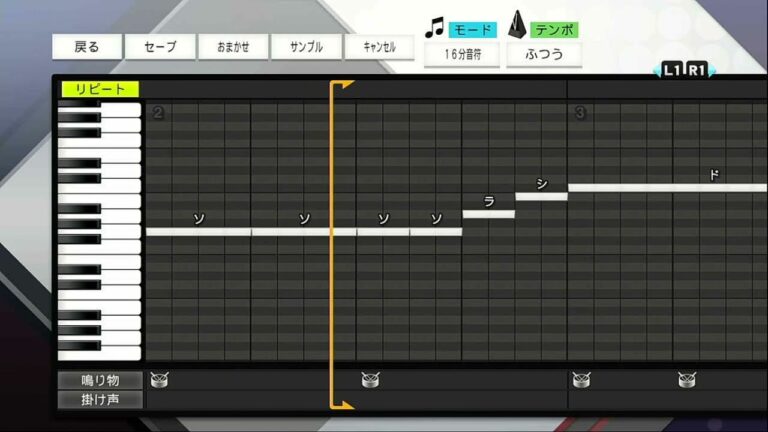
Task: Toggle the yellow リピート repeat button
Action: pos(100,89)
